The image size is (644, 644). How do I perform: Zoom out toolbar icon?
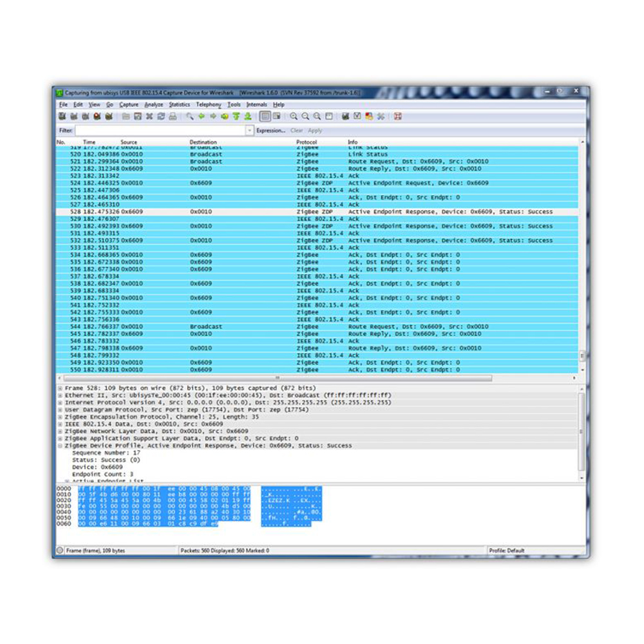click(x=305, y=117)
